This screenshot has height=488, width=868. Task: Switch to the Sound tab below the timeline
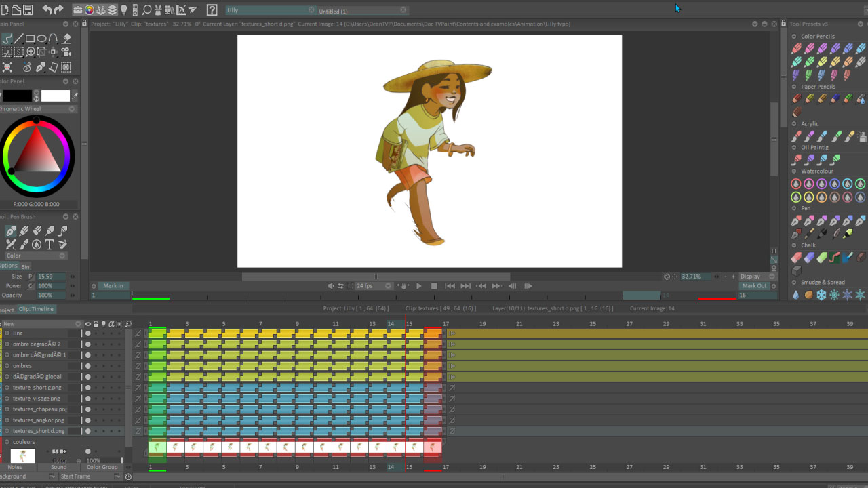58,467
